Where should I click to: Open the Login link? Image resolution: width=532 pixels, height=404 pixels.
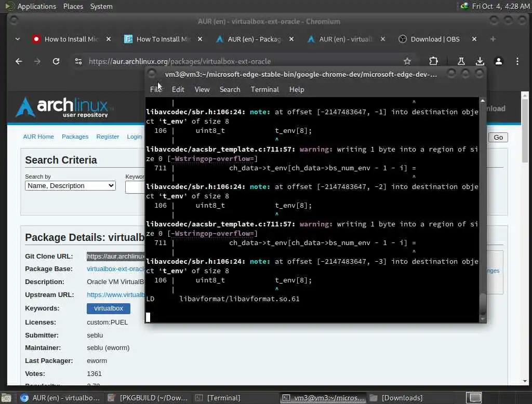coord(135,137)
